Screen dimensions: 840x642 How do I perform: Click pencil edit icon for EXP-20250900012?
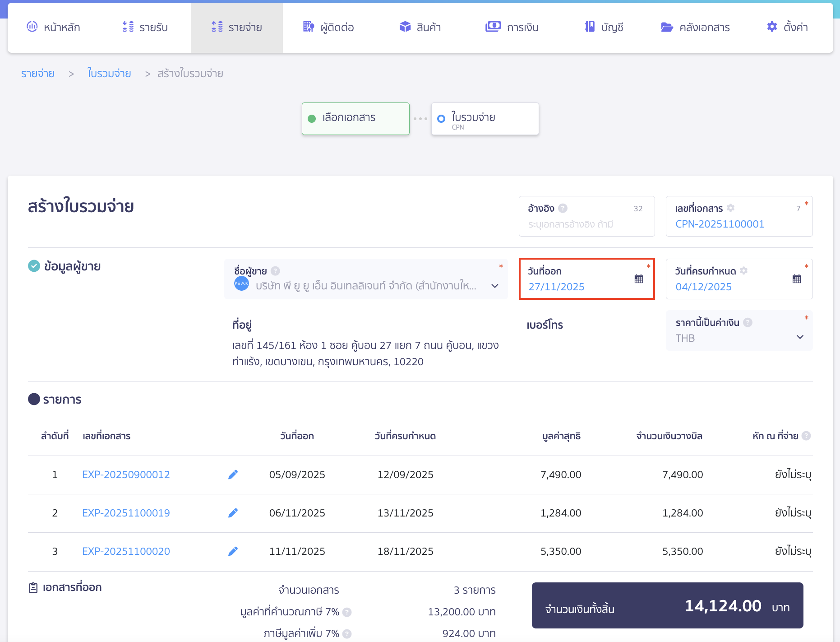(233, 475)
